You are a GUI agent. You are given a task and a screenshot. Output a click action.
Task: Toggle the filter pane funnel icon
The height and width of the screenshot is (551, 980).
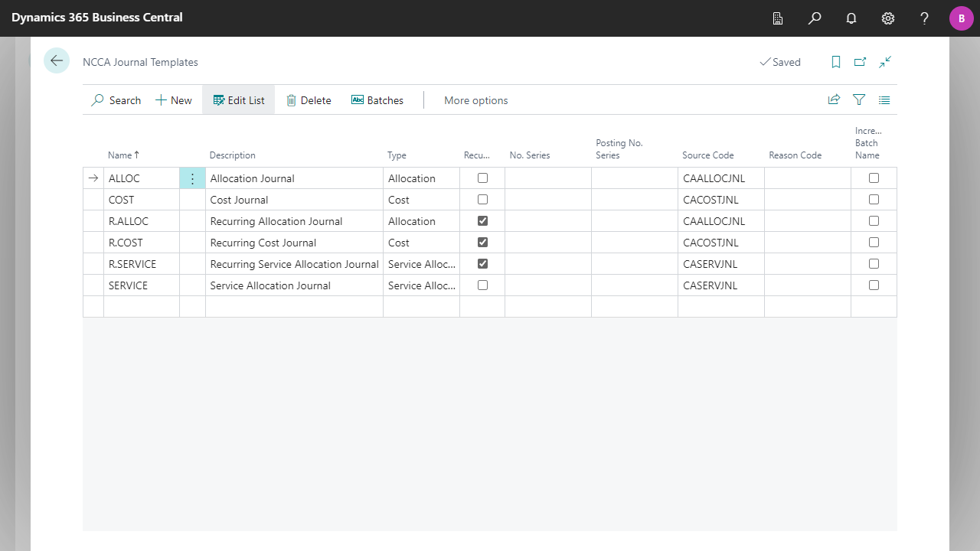859,99
